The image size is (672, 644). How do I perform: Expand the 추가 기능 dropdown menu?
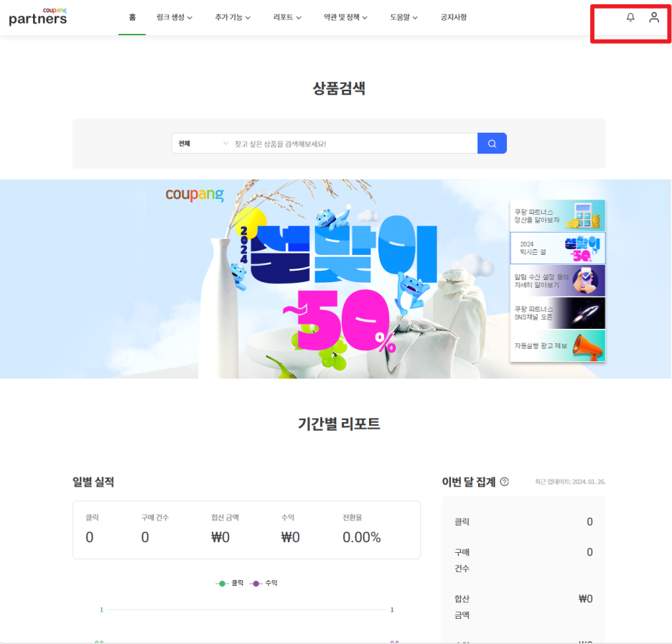pyautogui.click(x=233, y=17)
